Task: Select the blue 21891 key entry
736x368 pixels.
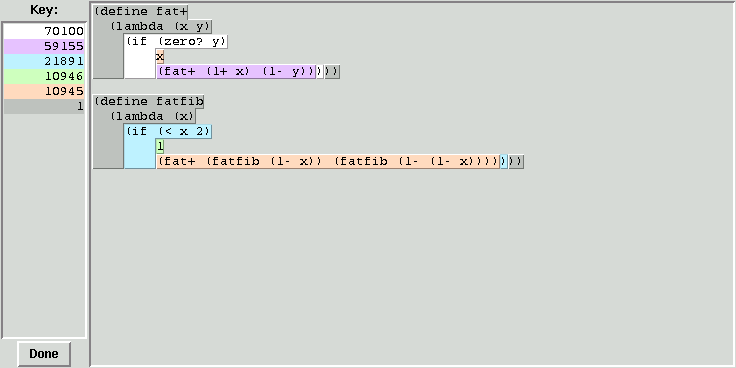Action: tap(44, 61)
